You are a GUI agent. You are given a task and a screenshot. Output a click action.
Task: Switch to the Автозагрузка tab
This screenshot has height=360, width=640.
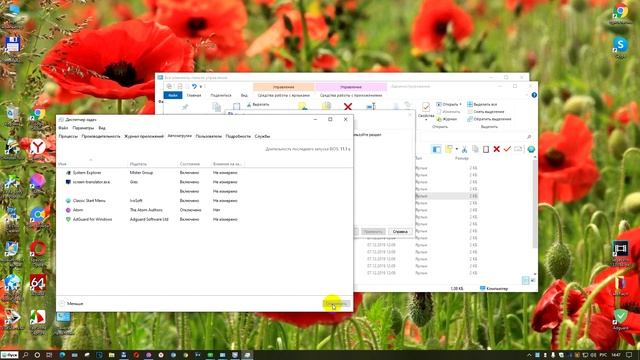(180, 136)
